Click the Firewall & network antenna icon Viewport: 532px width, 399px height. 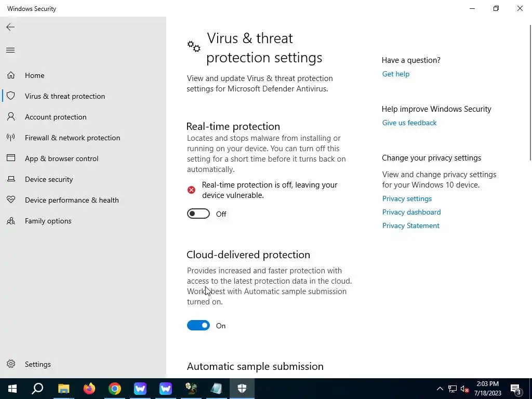point(11,137)
